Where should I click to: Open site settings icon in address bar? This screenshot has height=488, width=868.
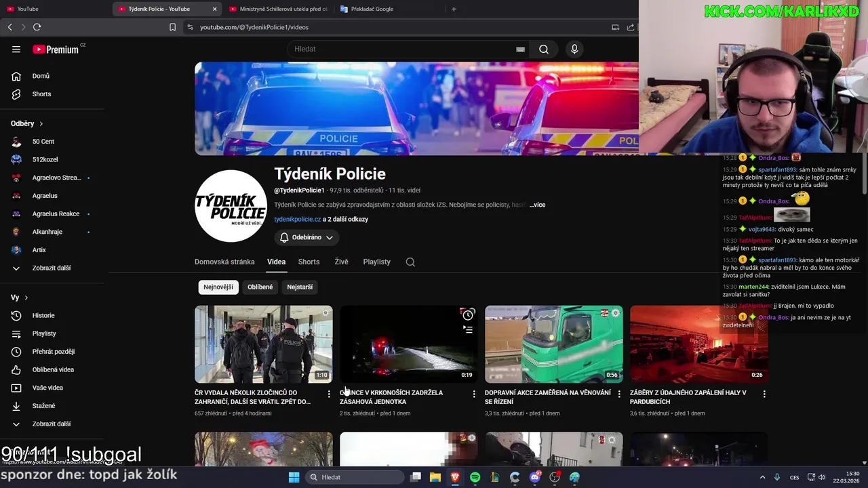(190, 27)
